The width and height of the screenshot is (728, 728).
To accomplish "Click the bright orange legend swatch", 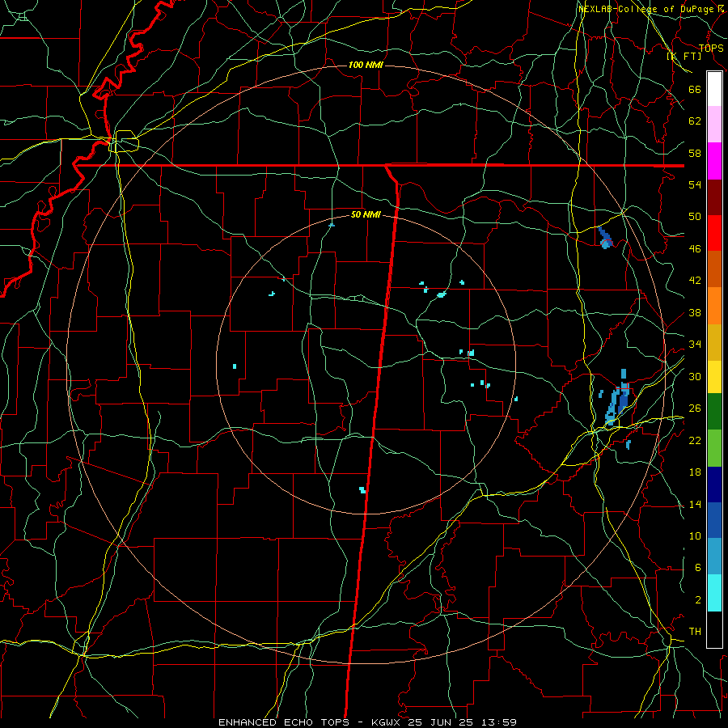I will tap(714, 306).
